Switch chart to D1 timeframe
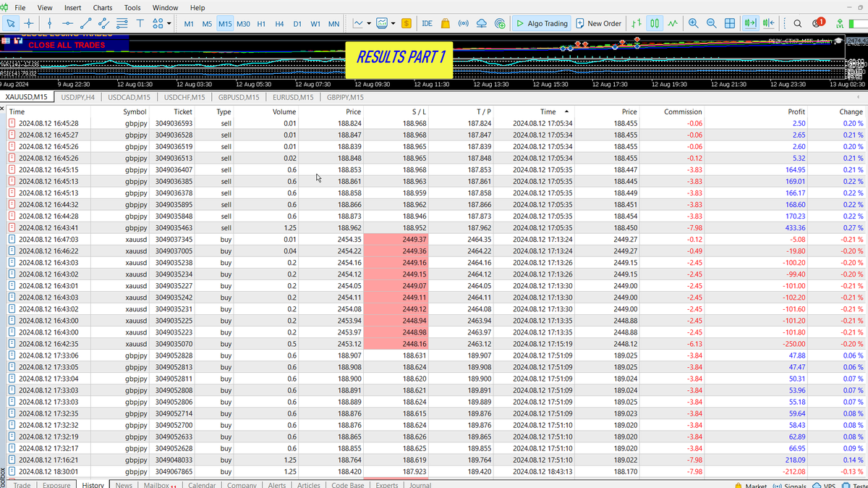 tap(297, 24)
